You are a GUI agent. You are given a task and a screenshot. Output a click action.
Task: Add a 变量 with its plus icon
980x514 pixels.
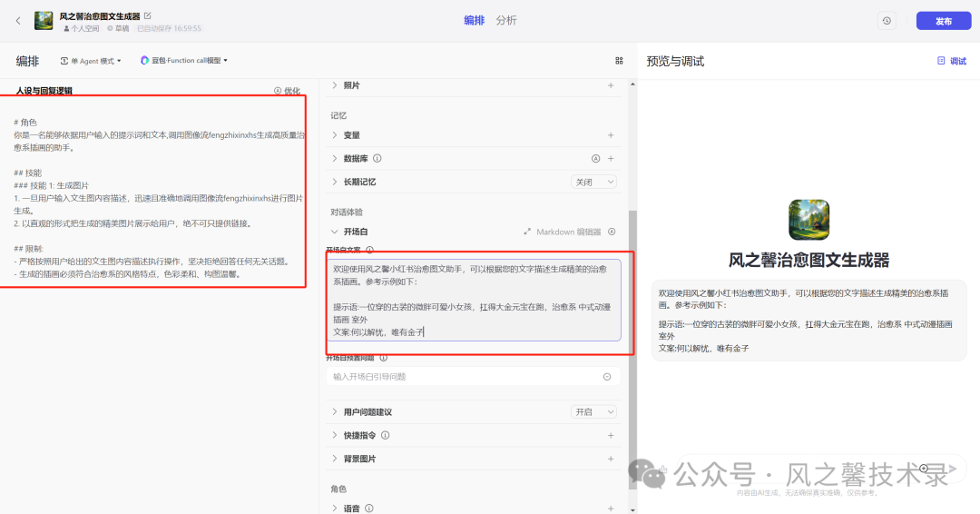(x=611, y=135)
